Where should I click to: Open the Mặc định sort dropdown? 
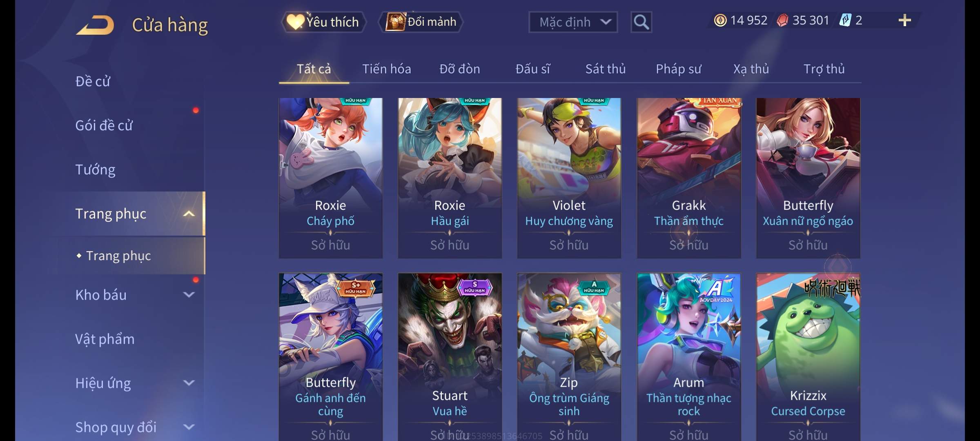573,22
